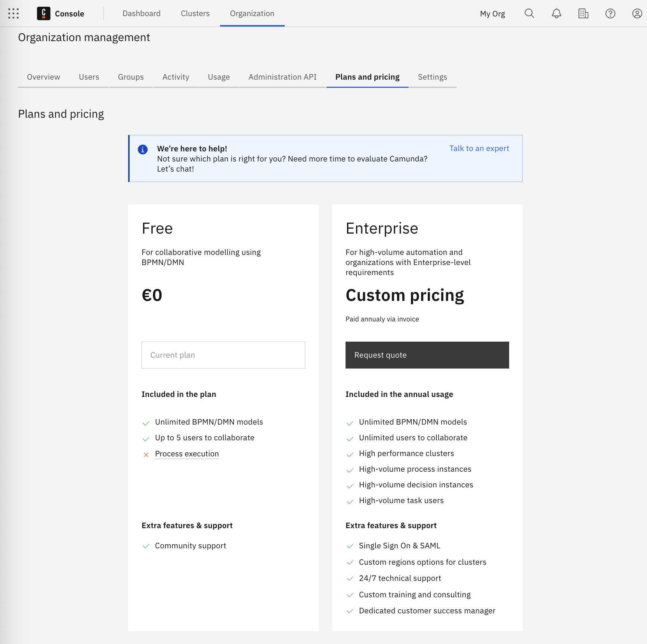Click the organization building icon
Image resolution: width=647 pixels, height=644 pixels.
coord(583,13)
